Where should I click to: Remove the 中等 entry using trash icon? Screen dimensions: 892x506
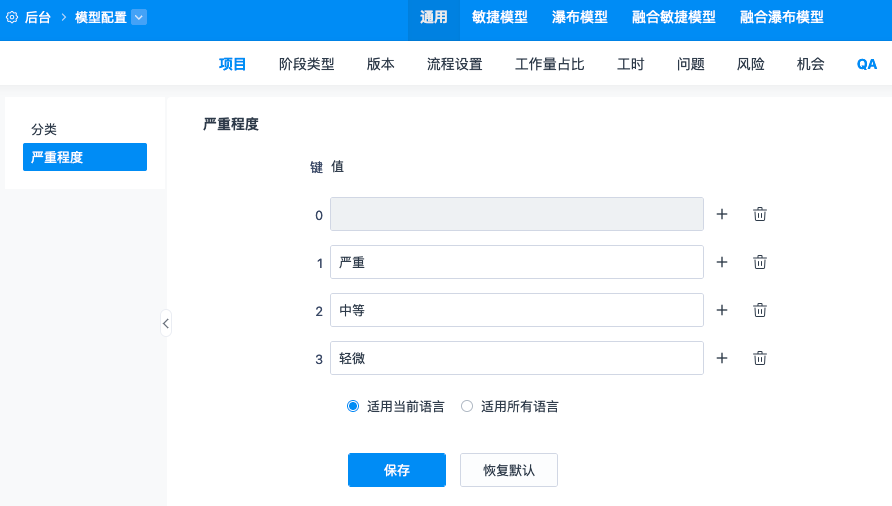pyautogui.click(x=760, y=310)
